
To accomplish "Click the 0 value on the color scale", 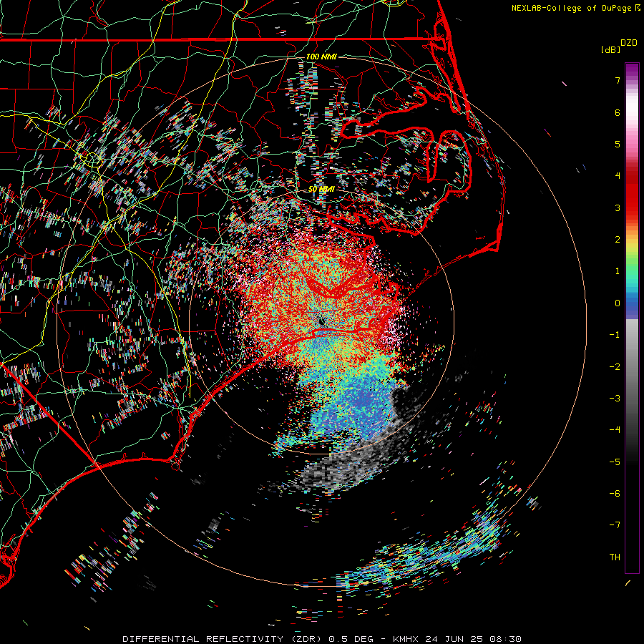I will click(618, 303).
